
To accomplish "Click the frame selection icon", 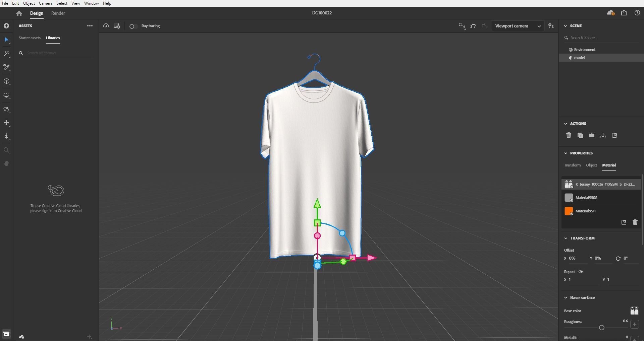I will pyautogui.click(x=462, y=26).
